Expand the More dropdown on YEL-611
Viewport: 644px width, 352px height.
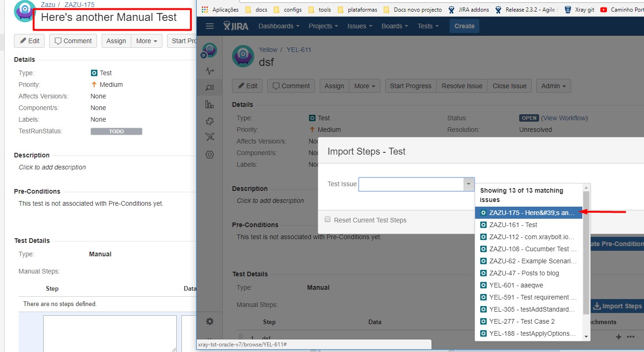pos(365,85)
